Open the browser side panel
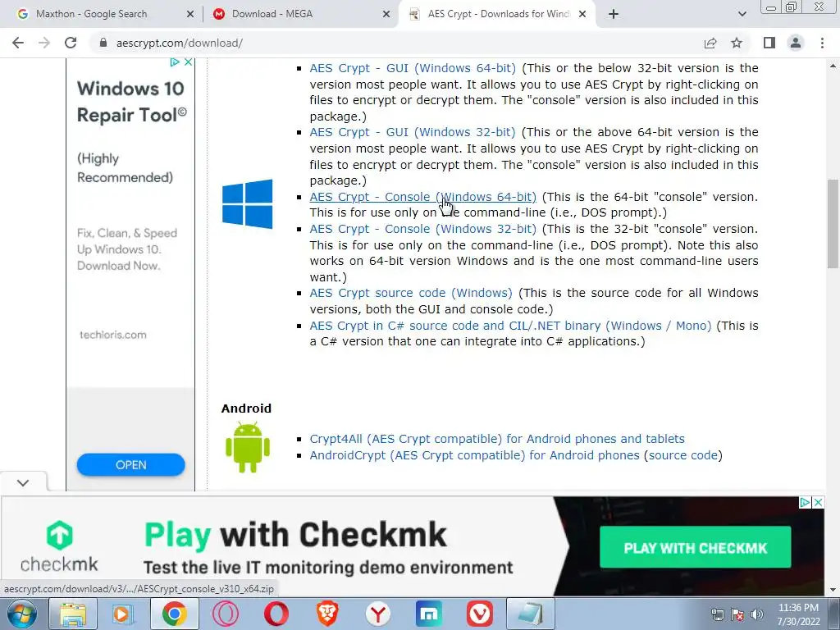The width and height of the screenshot is (840, 630). [769, 43]
